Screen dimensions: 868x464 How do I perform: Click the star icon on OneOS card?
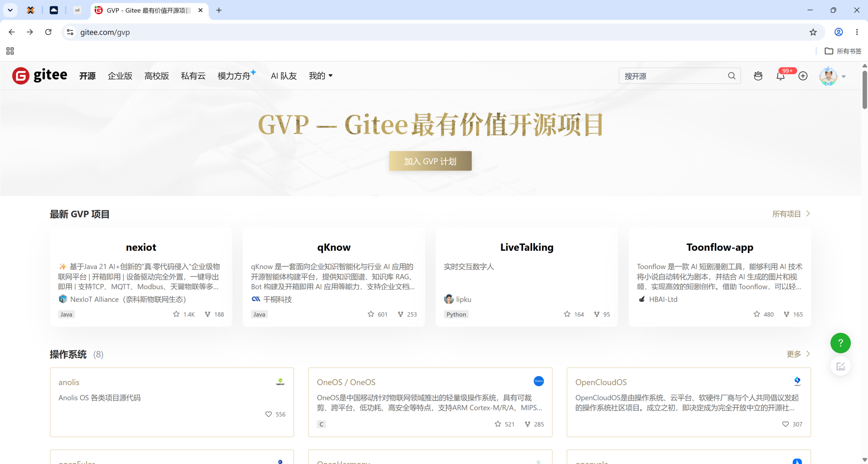(x=498, y=424)
